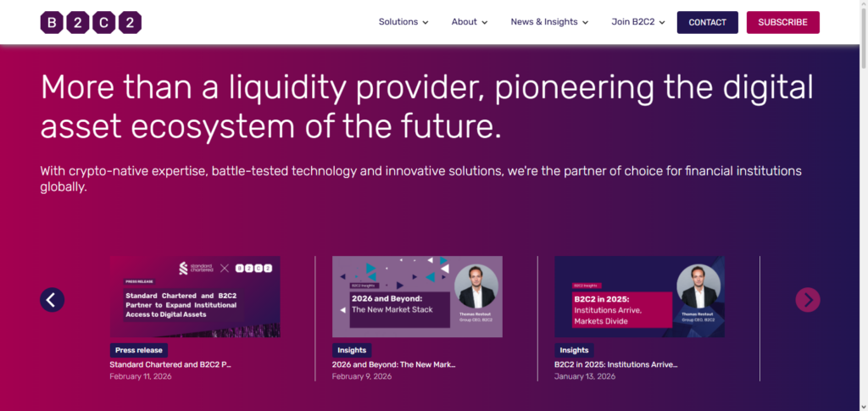Open the Join B2C2 dropdown
Image resolution: width=868 pixels, height=411 pixels.
point(638,23)
